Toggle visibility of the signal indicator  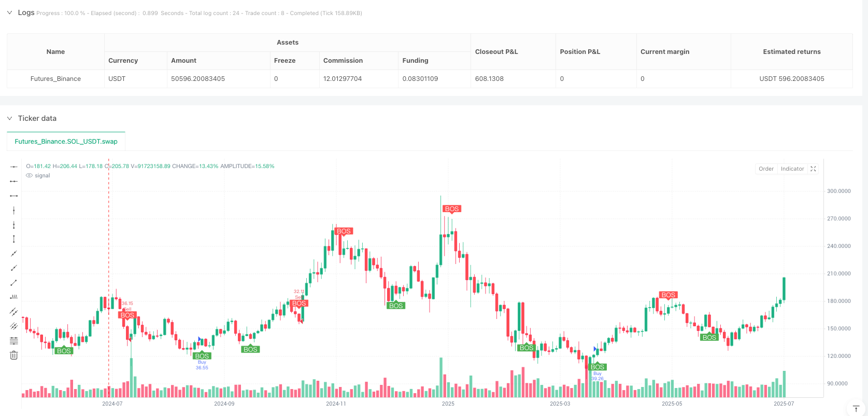(30, 176)
